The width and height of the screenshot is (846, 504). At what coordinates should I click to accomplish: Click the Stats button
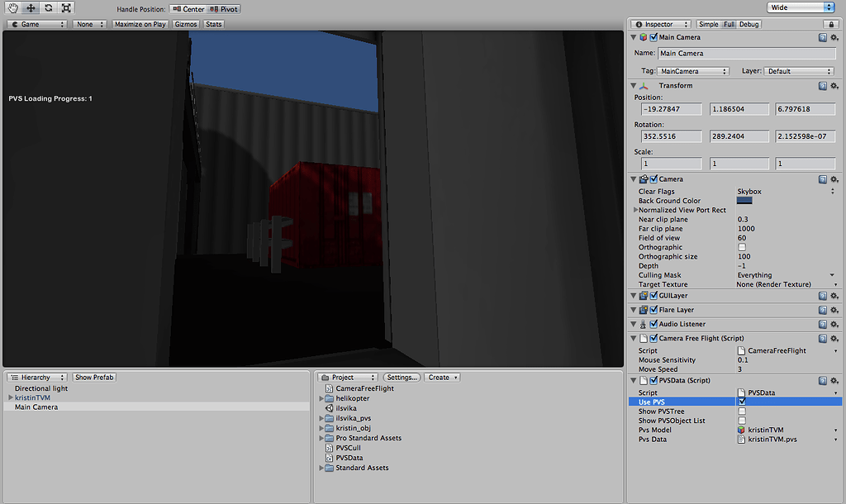pyautogui.click(x=213, y=24)
